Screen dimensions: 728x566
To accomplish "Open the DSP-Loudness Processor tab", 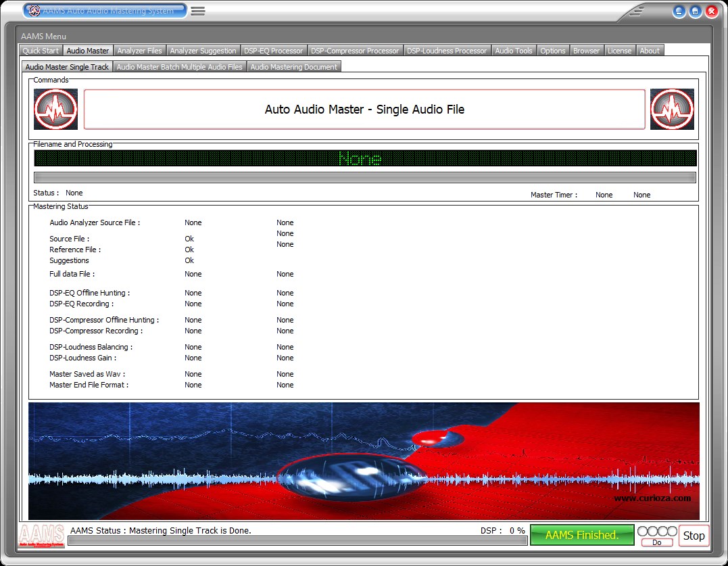I will [x=447, y=51].
